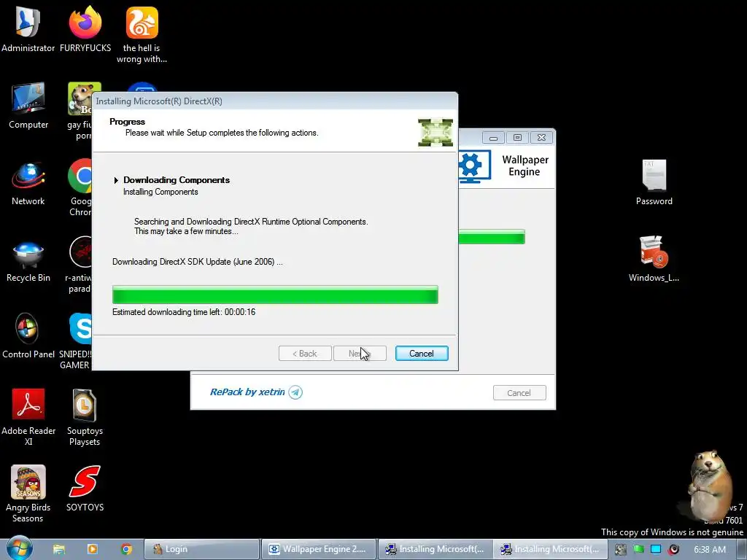Image resolution: width=747 pixels, height=560 pixels.
Task: Click the 'Installing Components' step text
Action: pyautogui.click(x=160, y=192)
